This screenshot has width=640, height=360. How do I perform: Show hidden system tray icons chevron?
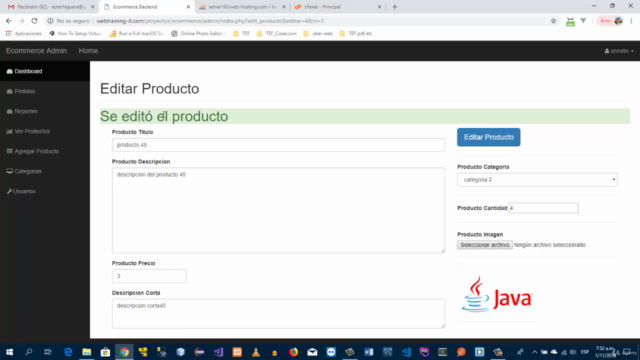coord(534,352)
